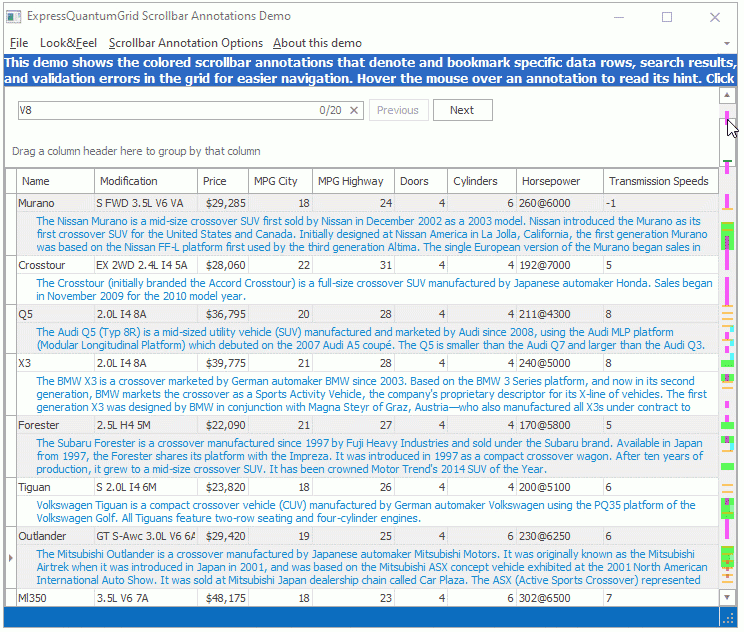Sort by the Cylinders column header
744x632 pixels.
[x=482, y=181]
